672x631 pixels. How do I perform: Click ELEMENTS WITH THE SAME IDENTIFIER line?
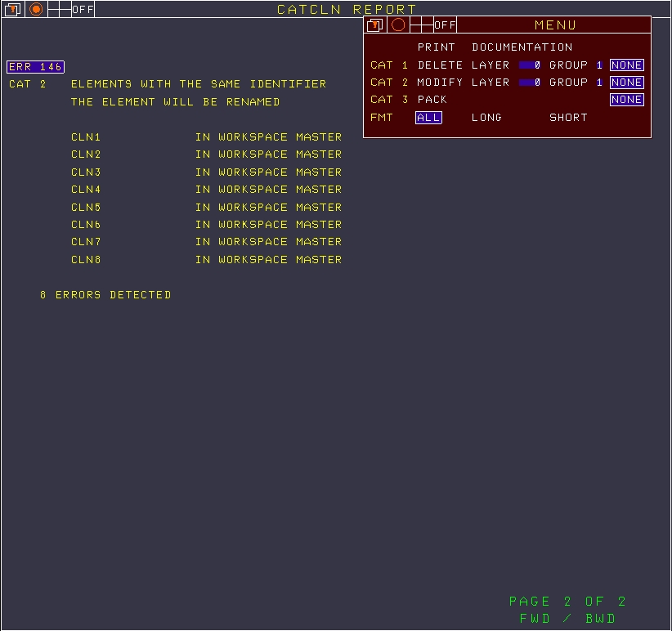199,84
